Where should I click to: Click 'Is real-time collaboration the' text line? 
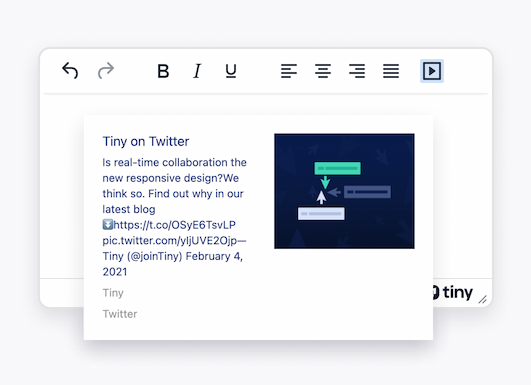pos(174,163)
